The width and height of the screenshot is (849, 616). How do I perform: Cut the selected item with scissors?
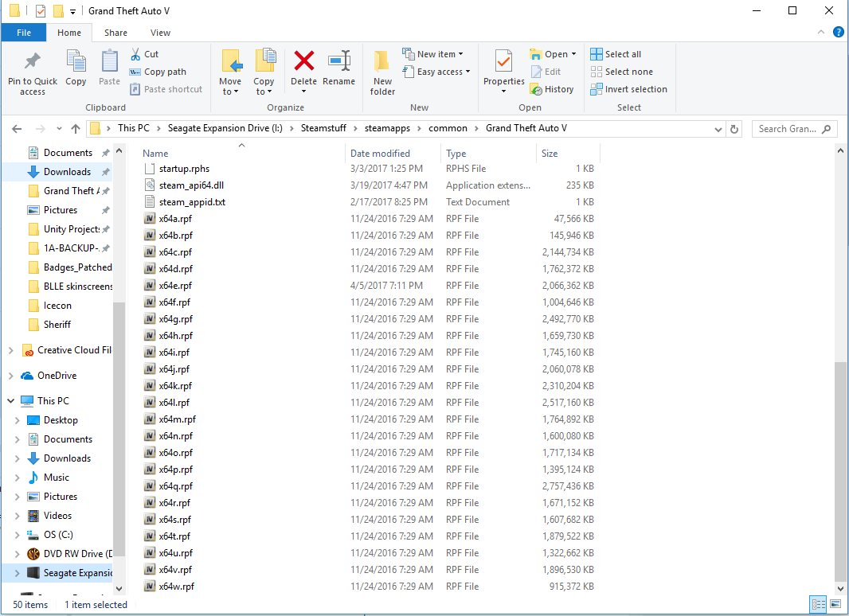coord(144,54)
